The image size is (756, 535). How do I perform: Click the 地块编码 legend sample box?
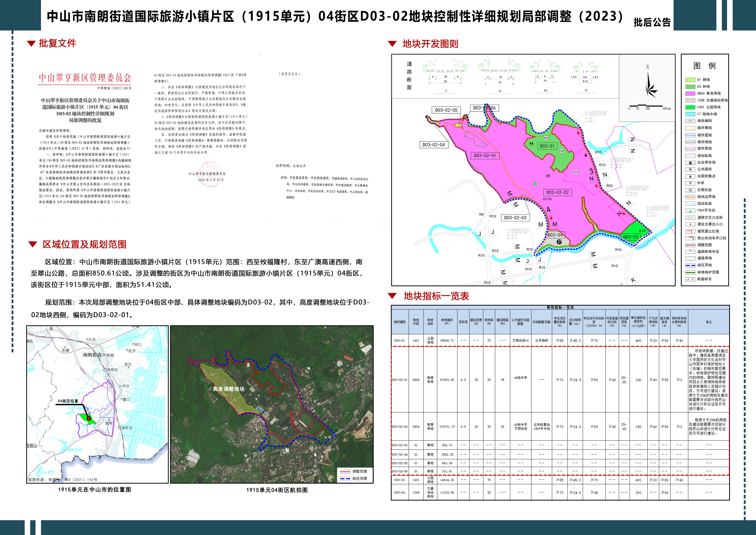(690, 121)
